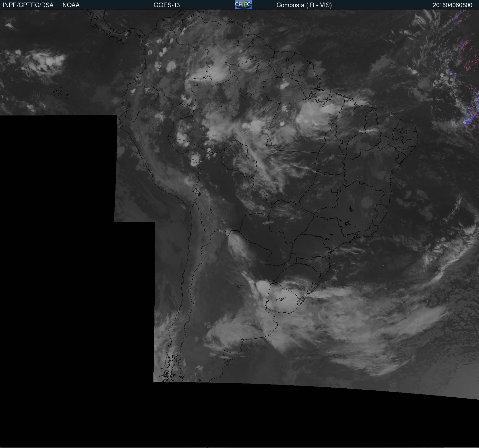Click the NOAA label in header

coord(71,5)
